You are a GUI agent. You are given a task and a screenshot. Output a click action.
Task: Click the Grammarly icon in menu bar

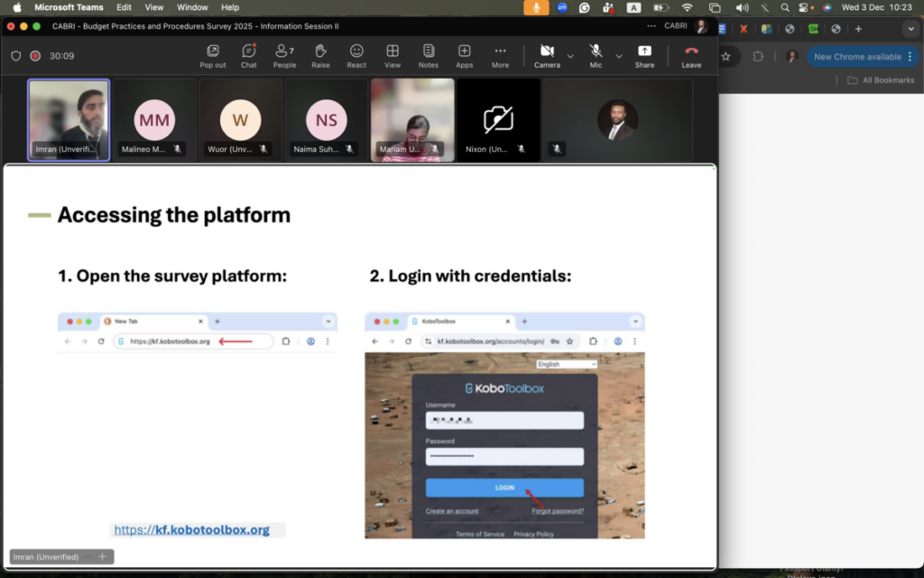pos(585,7)
